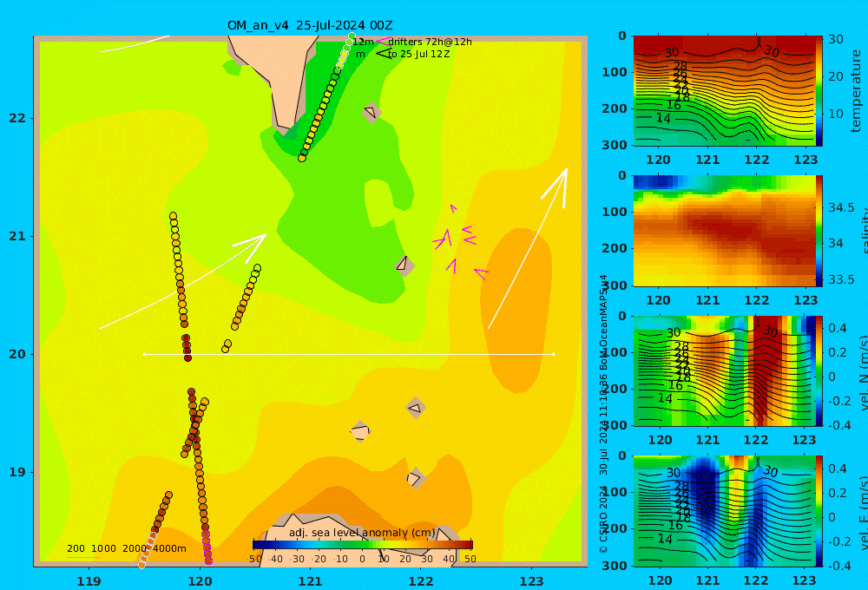Click latitude label 21 on main map
Screen dimensions: 868x590
pos(17,236)
